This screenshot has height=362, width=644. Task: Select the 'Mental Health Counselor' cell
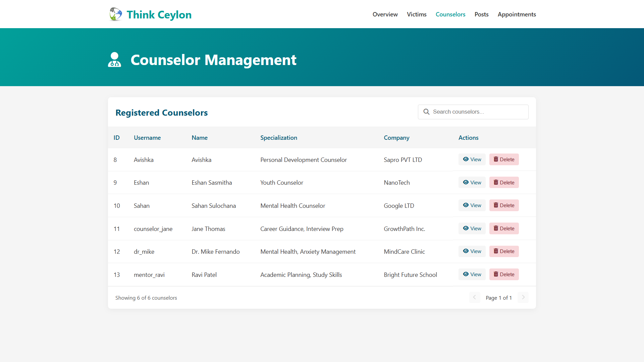[x=293, y=206]
